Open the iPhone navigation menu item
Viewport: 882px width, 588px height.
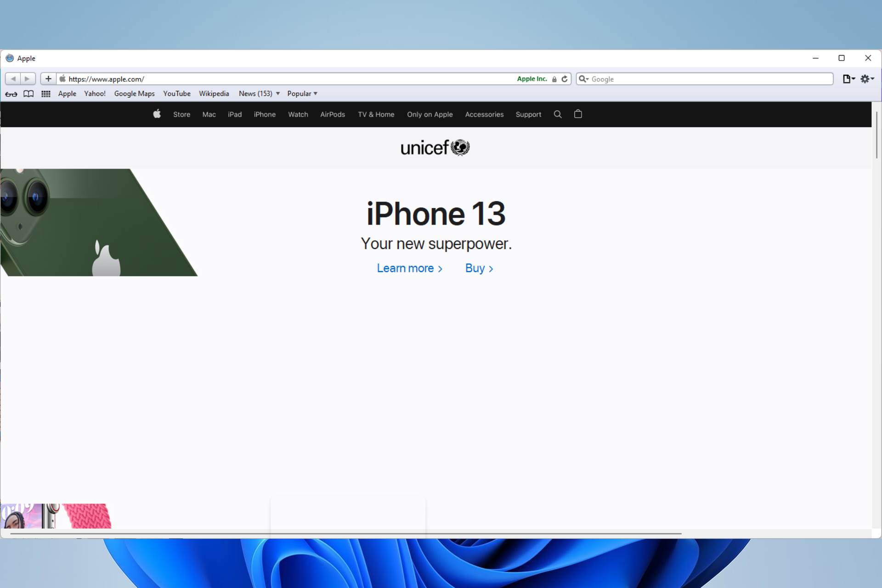265,114
